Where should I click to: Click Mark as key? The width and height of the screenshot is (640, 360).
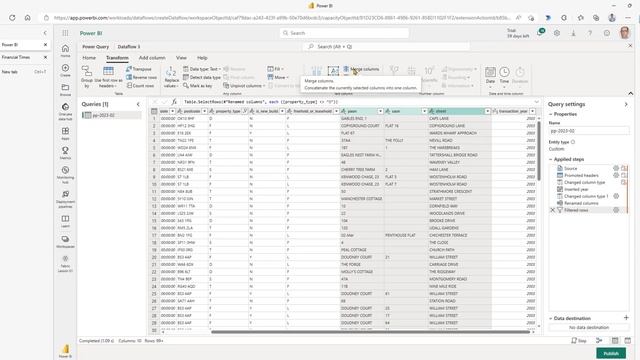pos(198,85)
